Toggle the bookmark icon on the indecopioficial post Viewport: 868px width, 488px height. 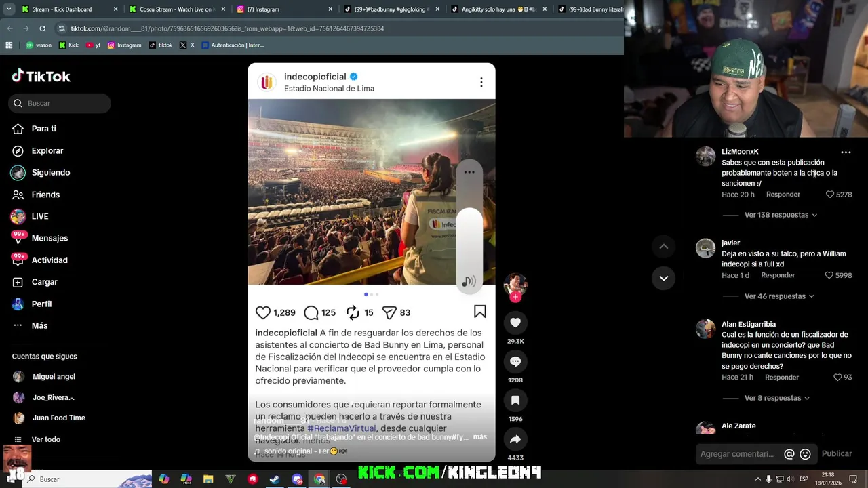[480, 311]
